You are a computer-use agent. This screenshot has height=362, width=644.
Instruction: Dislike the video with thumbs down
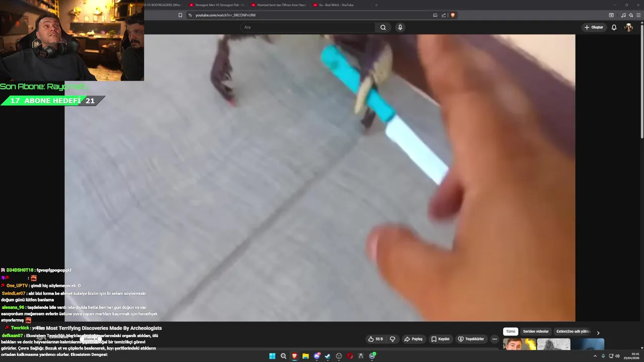(392, 339)
